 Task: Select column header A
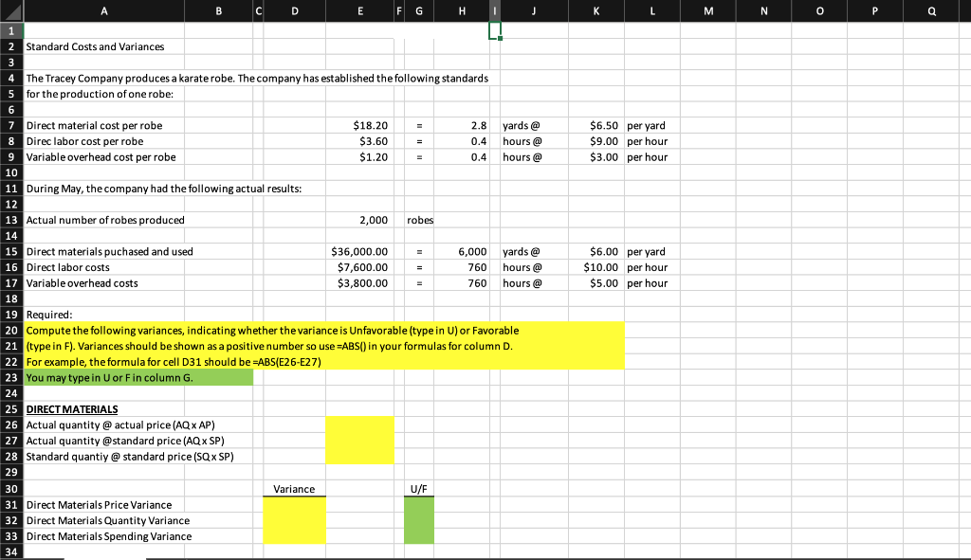(104, 11)
